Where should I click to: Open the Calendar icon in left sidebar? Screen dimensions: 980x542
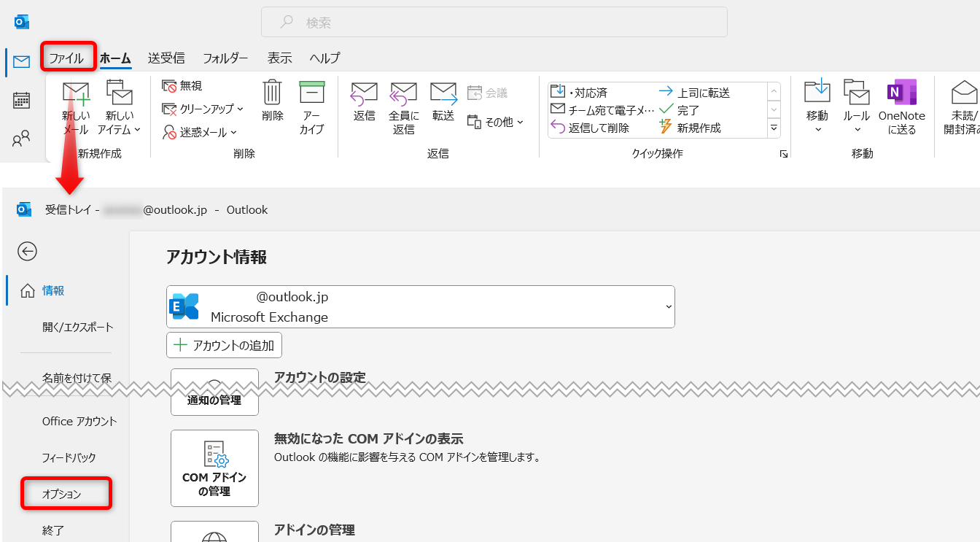[22, 101]
